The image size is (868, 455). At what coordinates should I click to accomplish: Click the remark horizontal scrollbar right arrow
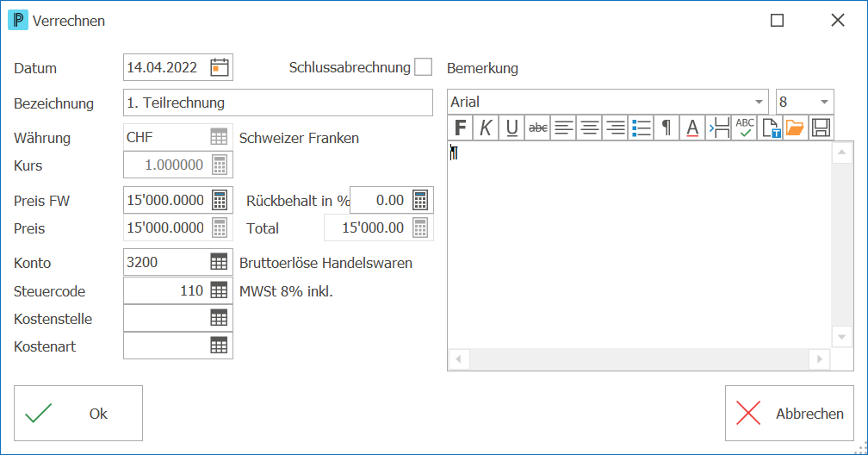click(x=820, y=359)
